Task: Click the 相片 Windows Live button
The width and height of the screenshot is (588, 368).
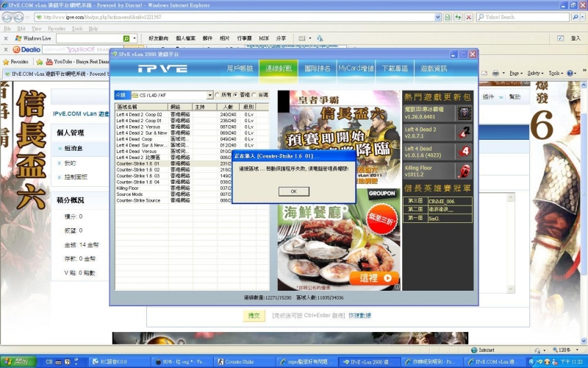Action: (224, 38)
